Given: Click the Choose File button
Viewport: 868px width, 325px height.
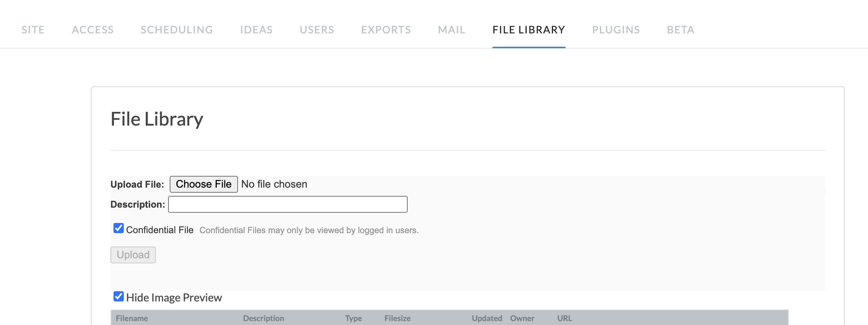Looking at the screenshot, I should [x=203, y=184].
